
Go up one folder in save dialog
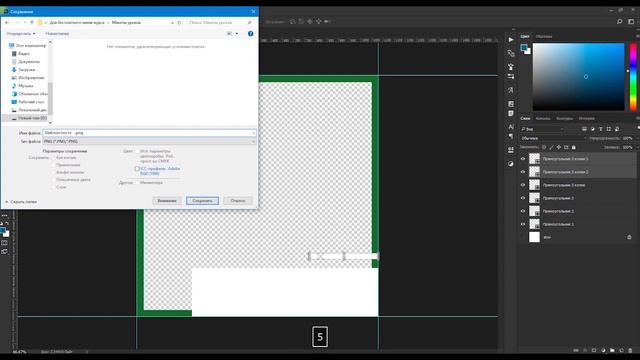click(x=32, y=22)
